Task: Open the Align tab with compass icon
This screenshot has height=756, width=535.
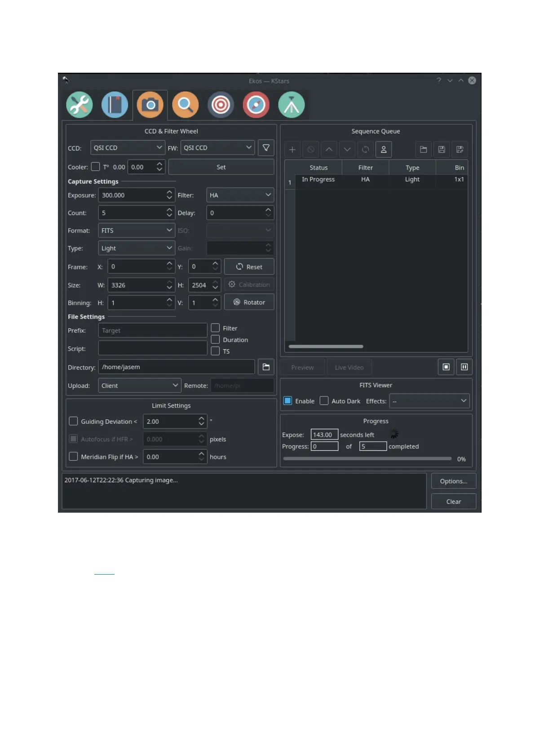Action: tap(256, 105)
